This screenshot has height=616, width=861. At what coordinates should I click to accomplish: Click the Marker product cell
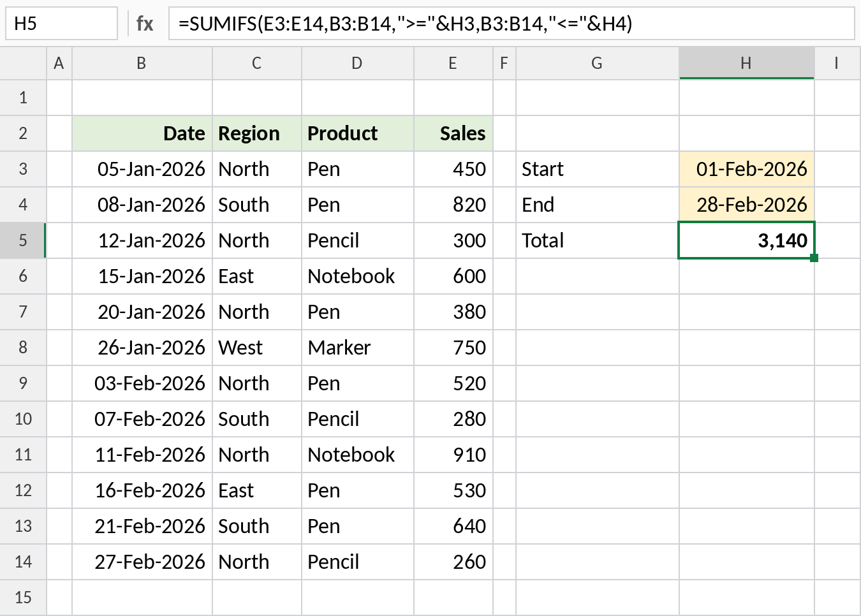pyautogui.click(x=357, y=348)
